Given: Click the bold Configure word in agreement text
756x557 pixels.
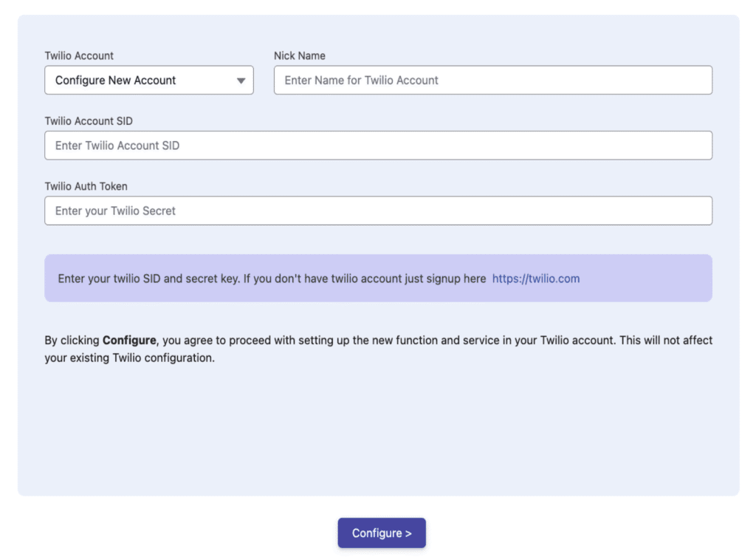Looking at the screenshot, I should (128, 341).
